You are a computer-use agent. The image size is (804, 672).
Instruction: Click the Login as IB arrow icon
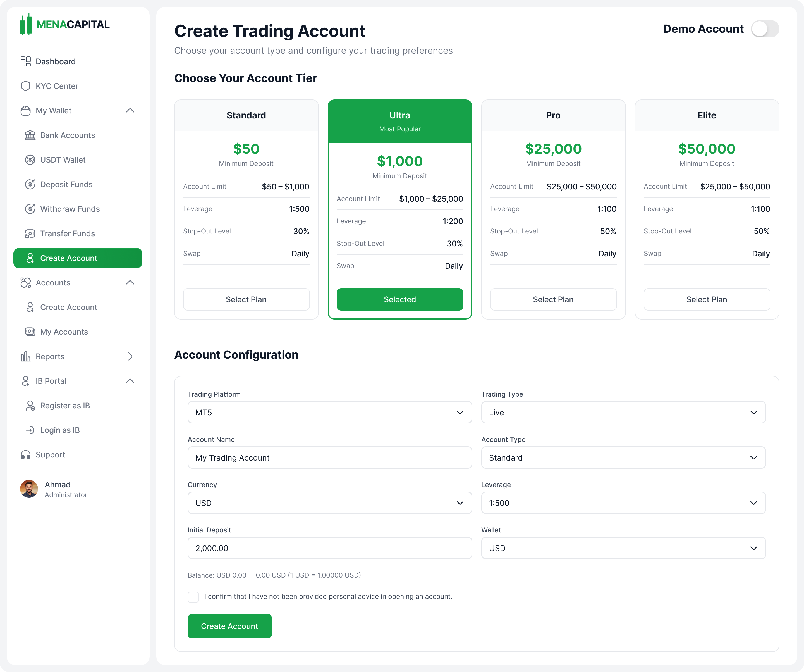click(x=30, y=430)
